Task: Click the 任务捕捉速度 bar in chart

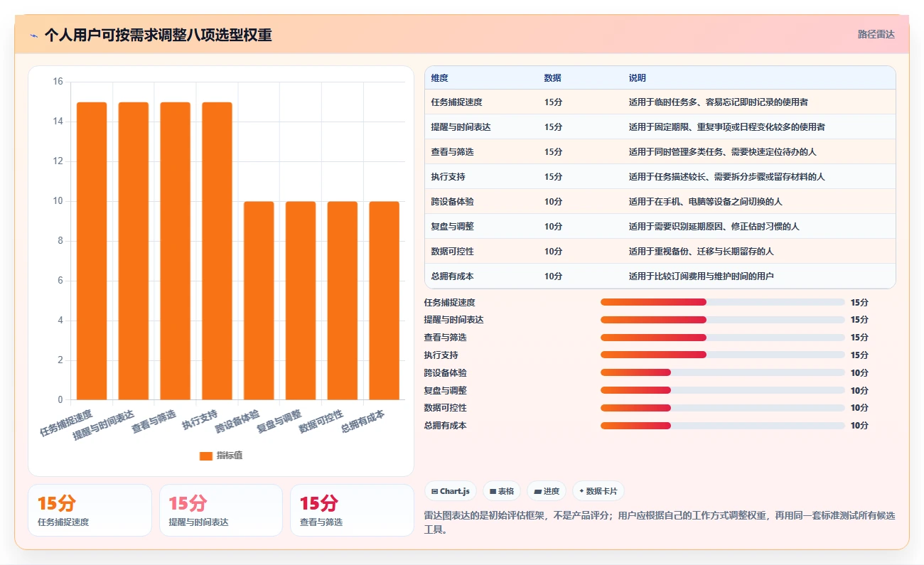Action: 92,251
